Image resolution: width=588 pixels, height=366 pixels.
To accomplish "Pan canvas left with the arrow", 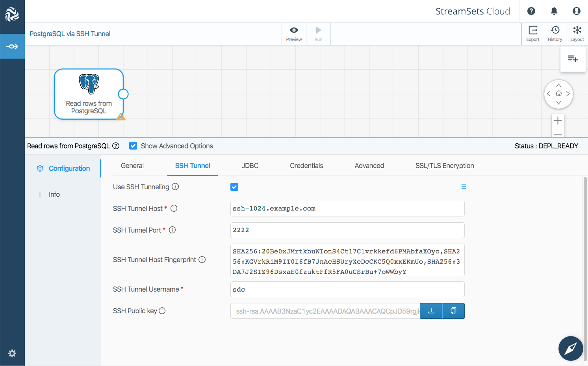I will coord(549,94).
